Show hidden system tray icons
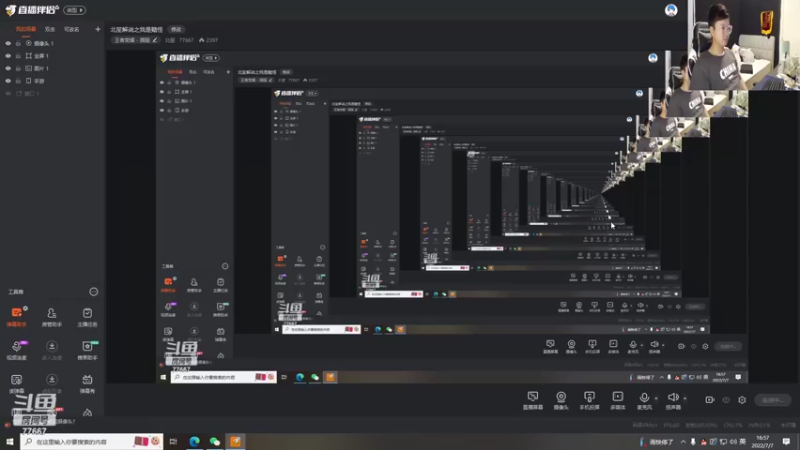The height and width of the screenshot is (450, 800). point(683,442)
